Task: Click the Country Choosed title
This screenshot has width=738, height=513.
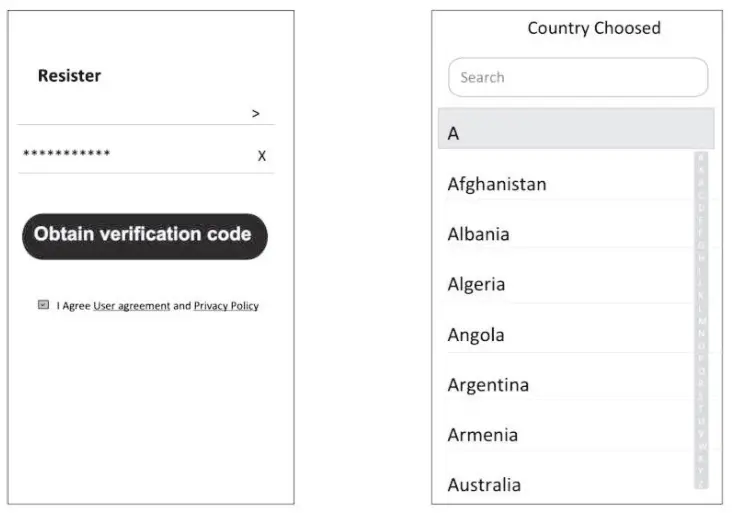Action: coord(594,28)
